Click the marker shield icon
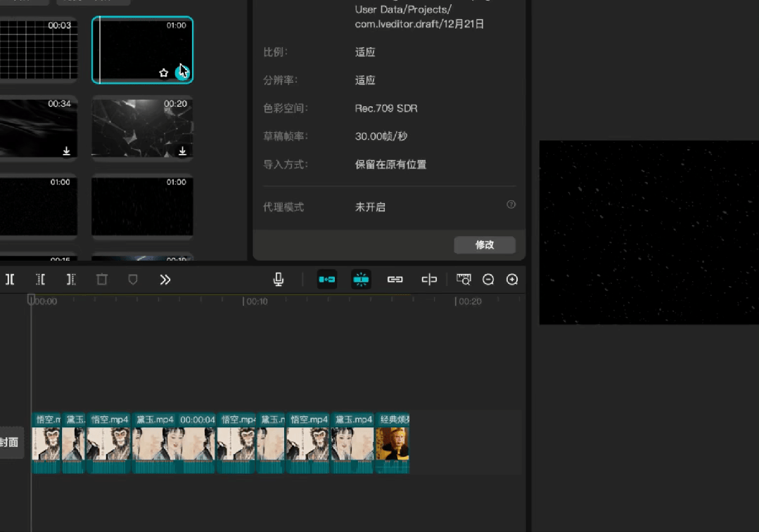The height and width of the screenshot is (532, 759). 133,280
